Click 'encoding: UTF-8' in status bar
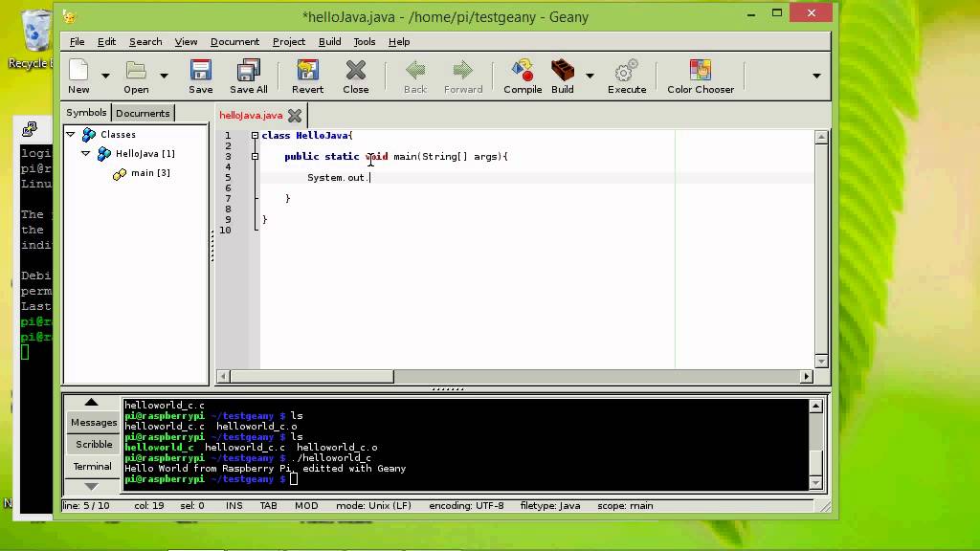 pos(466,506)
